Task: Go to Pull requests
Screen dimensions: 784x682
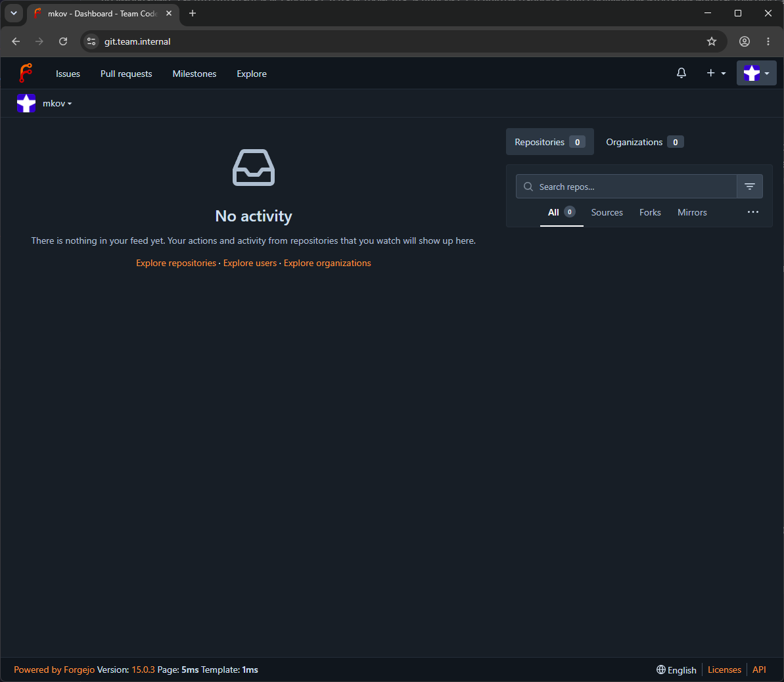Action: tap(126, 74)
